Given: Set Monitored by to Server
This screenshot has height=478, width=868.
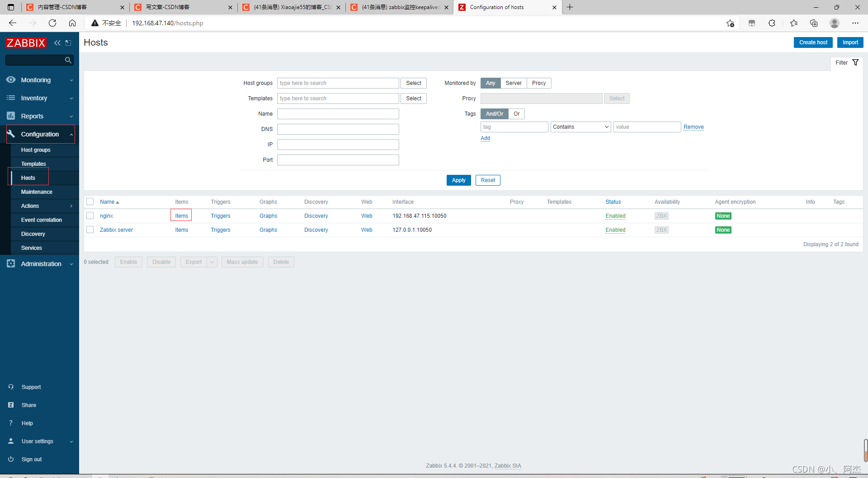Looking at the screenshot, I should [x=514, y=83].
